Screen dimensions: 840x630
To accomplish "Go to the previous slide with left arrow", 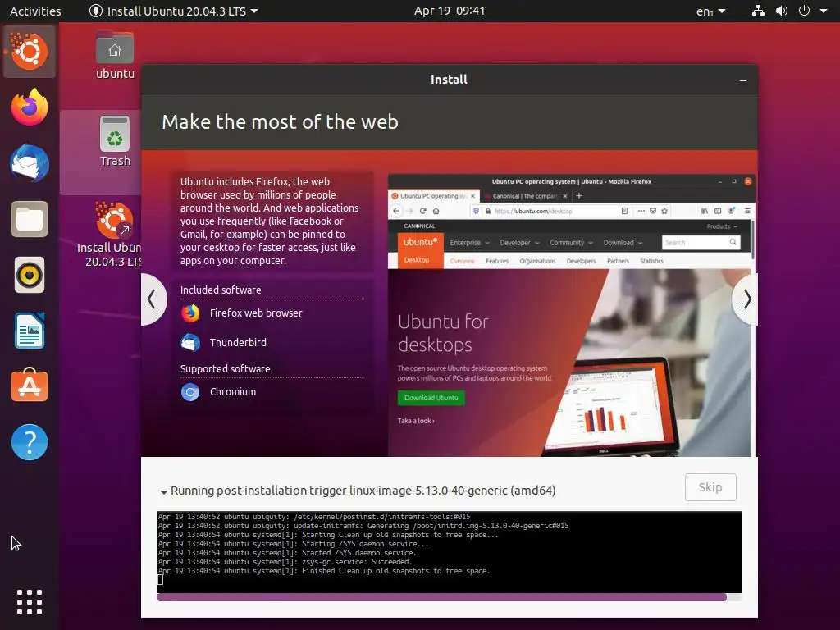I will pos(152,299).
